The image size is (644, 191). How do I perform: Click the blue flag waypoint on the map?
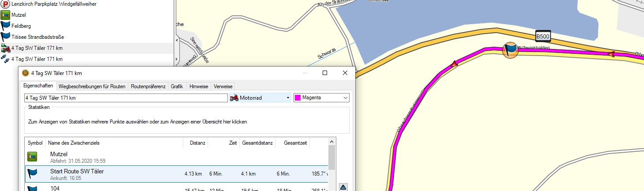click(510, 49)
